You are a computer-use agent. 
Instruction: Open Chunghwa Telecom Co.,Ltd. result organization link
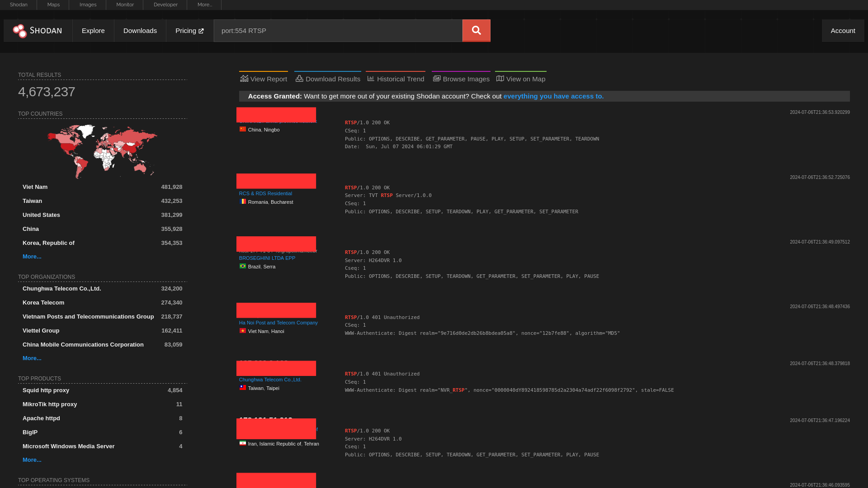pos(270,380)
